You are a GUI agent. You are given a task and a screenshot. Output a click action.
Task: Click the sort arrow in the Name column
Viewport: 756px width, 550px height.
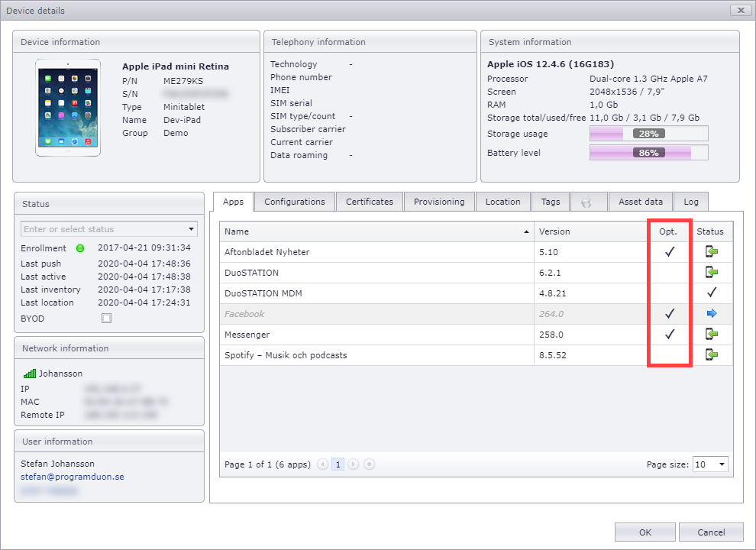[526, 231]
